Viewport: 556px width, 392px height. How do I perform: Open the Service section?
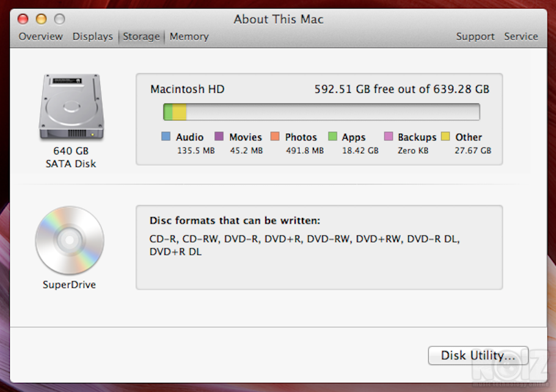521,37
